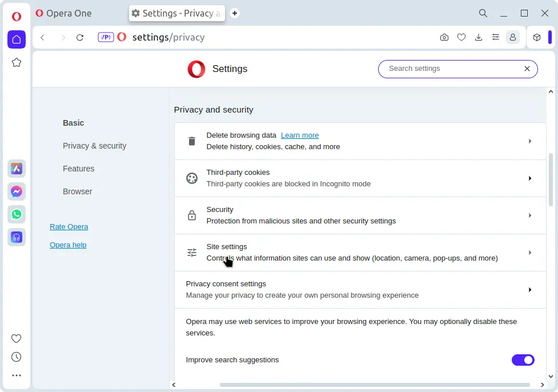Open the Opera help link
This screenshot has width=558, height=392.
pyautogui.click(x=68, y=245)
